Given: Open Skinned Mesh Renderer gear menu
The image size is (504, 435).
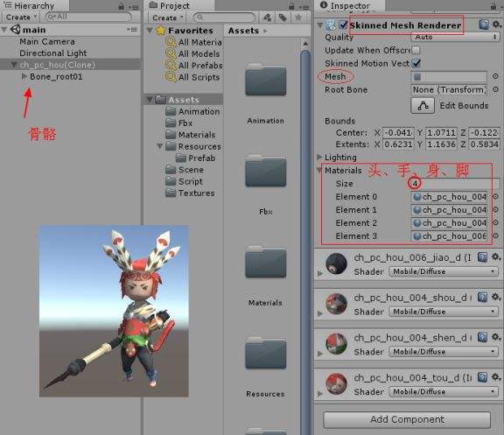Looking at the screenshot, I should point(496,25).
